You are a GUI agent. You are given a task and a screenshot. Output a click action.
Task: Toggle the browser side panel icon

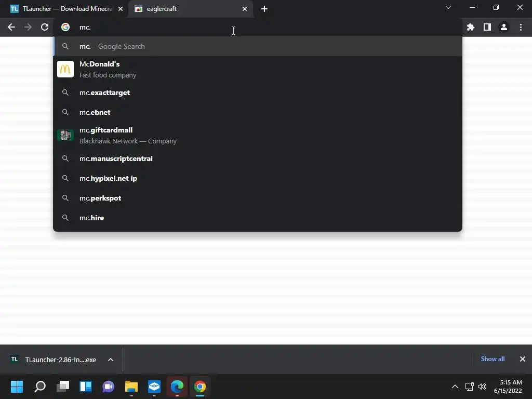coord(487,27)
